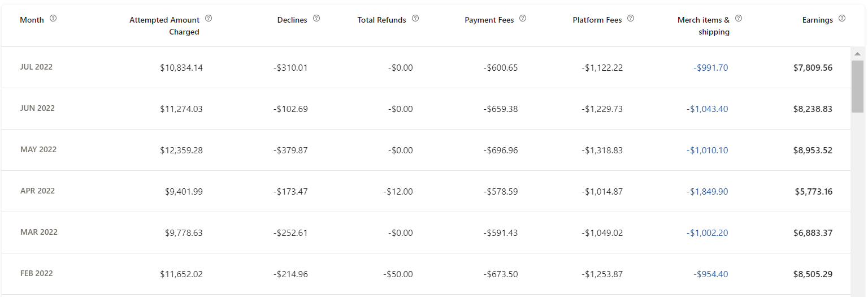This screenshot has height=297, width=868.
Task: Open JUL 2022 merch cost link -$991.70
Action: pyautogui.click(x=711, y=68)
